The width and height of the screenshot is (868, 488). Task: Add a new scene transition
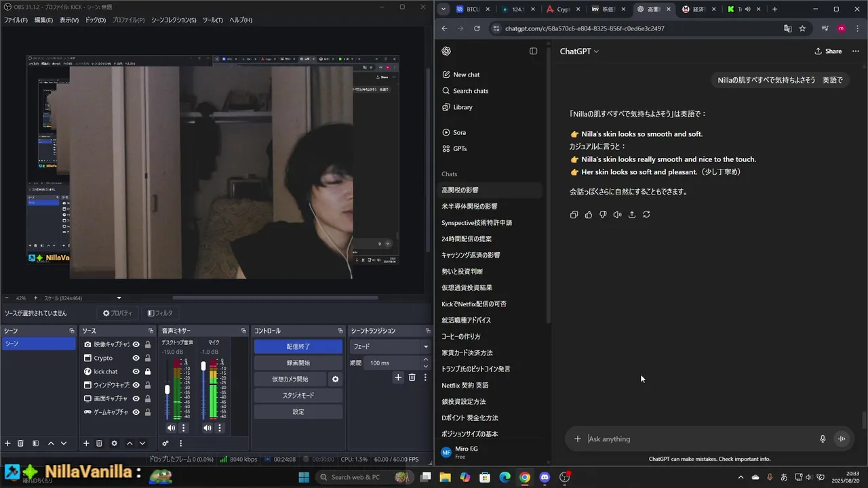[398, 378]
